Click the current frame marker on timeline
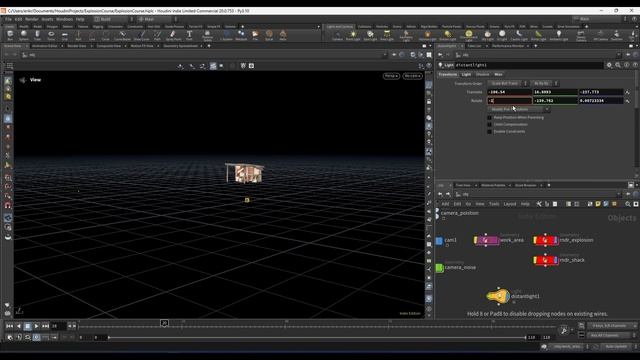 pos(164,323)
